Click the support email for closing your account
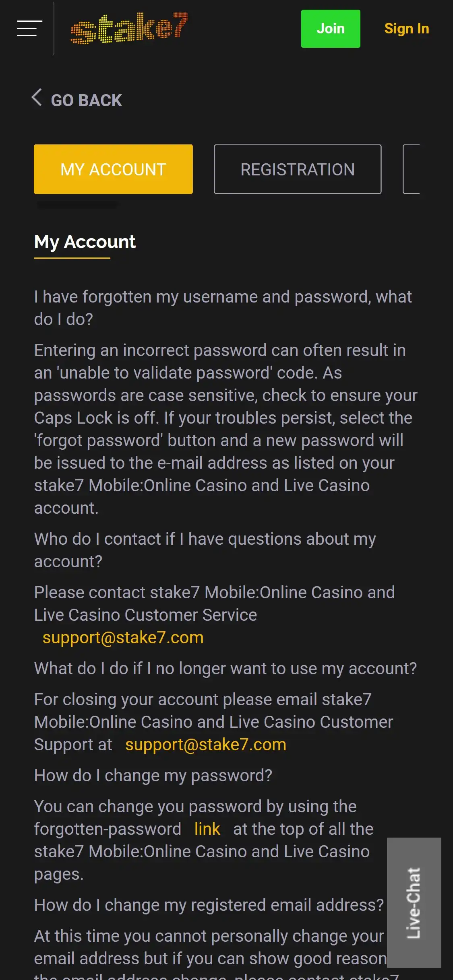The height and width of the screenshot is (980, 453). (x=205, y=745)
